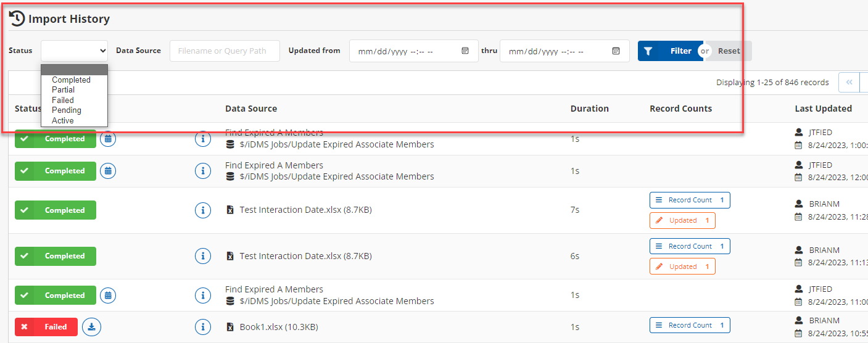Click the calendar icon in thru date field
The image size is (868, 343).
pyautogui.click(x=616, y=51)
